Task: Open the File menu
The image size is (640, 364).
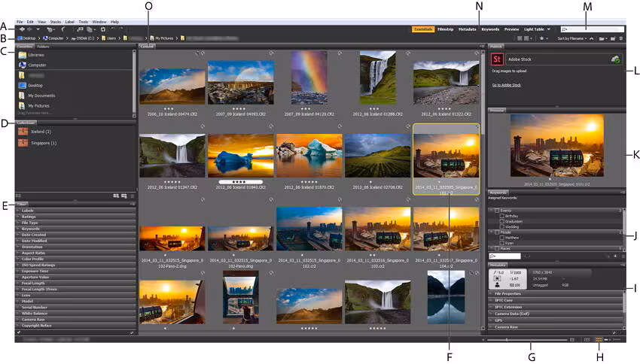Action: (x=20, y=22)
